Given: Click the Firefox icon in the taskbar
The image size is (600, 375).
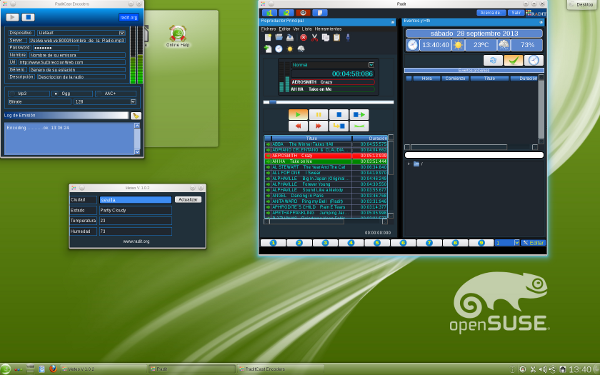Looking at the screenshot, I should 53,369.
